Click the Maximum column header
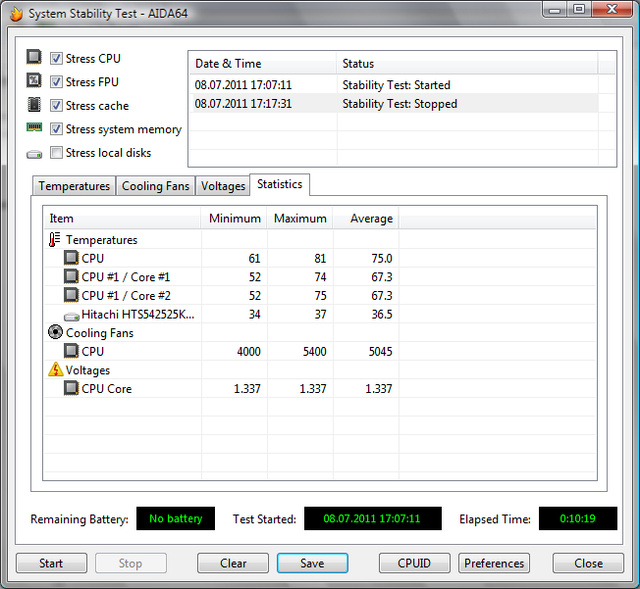This screenshot has width=640, height=589. pos(300,218)
